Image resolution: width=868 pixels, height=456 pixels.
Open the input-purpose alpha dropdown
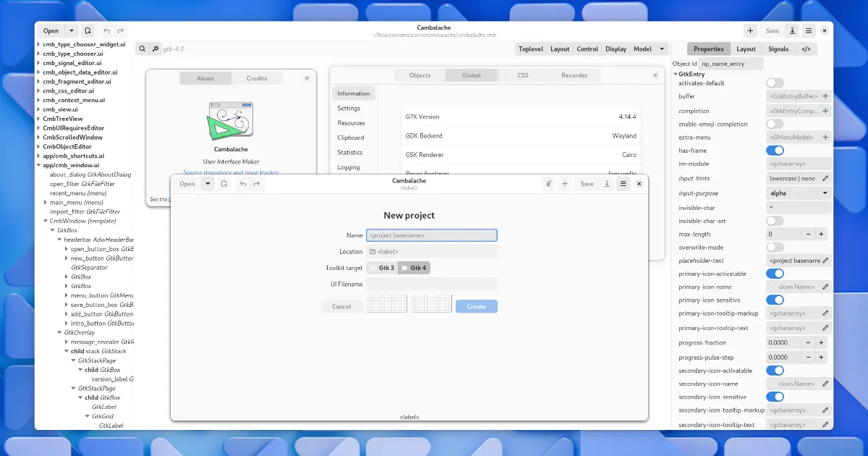click(798, 193)
